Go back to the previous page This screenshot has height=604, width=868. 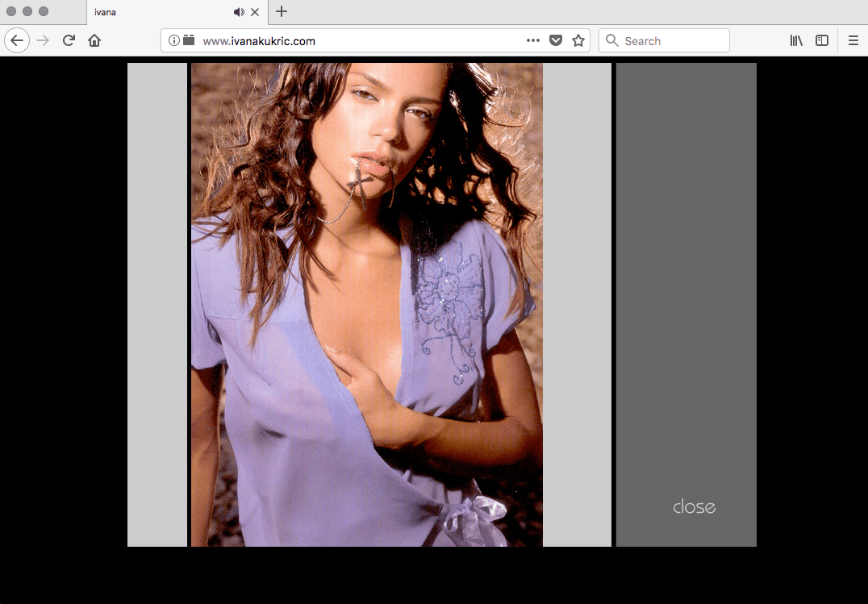tap(17, 40)
